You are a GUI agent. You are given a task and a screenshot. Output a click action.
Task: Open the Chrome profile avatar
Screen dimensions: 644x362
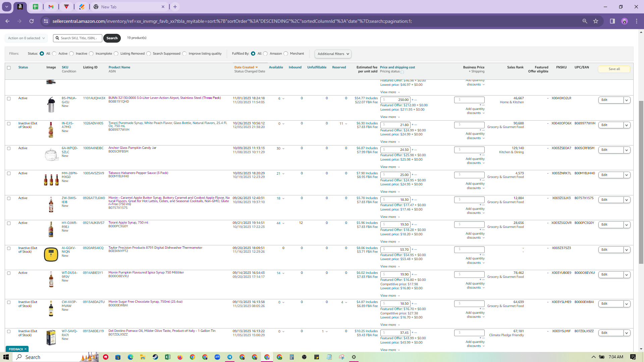click(x=624, y=21)
